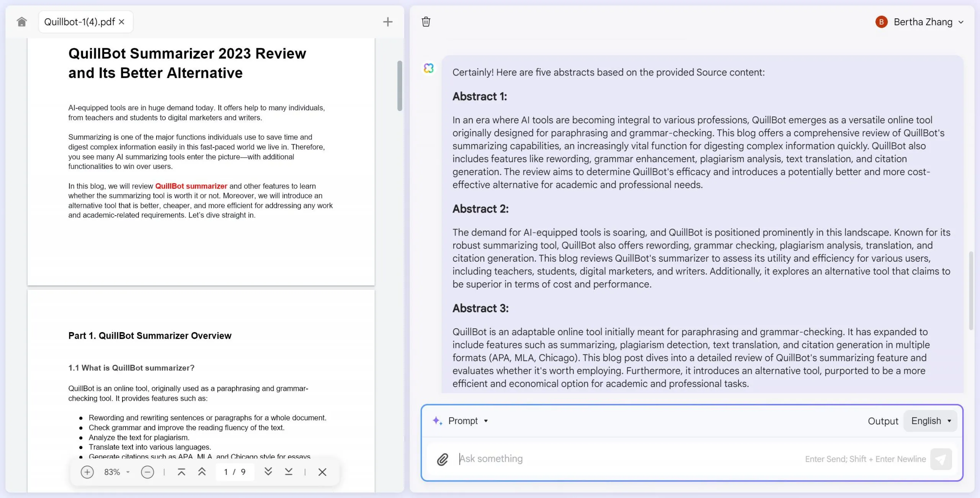The width and height of the screenshot is (980, 498).
Task: Open the Prompt dropdown
Action: [468, 421]
